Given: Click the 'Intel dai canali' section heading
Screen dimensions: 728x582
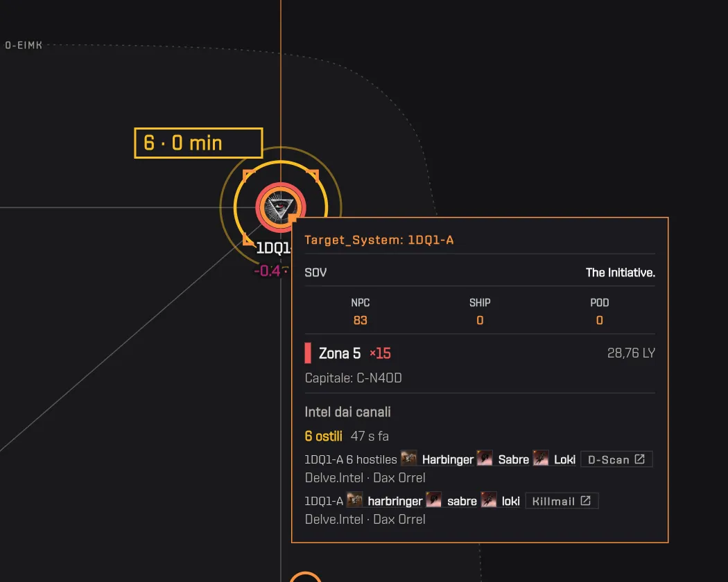Looking at the screenshot, I should coord(348,412).
